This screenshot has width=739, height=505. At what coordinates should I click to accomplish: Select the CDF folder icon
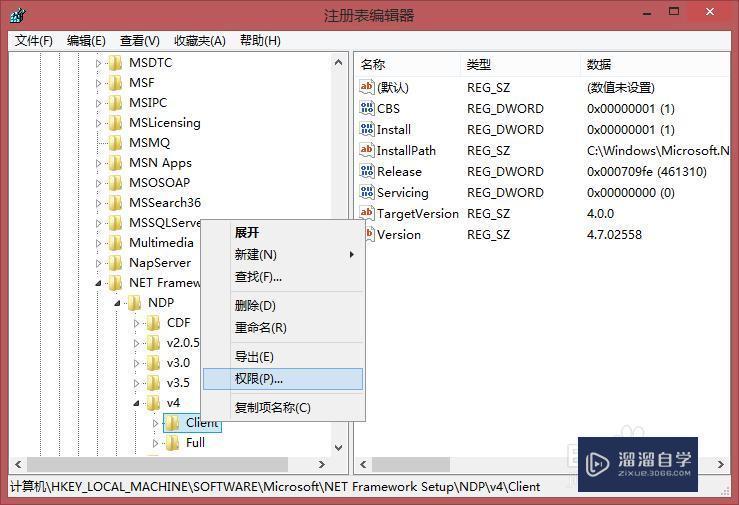[153, 323]
